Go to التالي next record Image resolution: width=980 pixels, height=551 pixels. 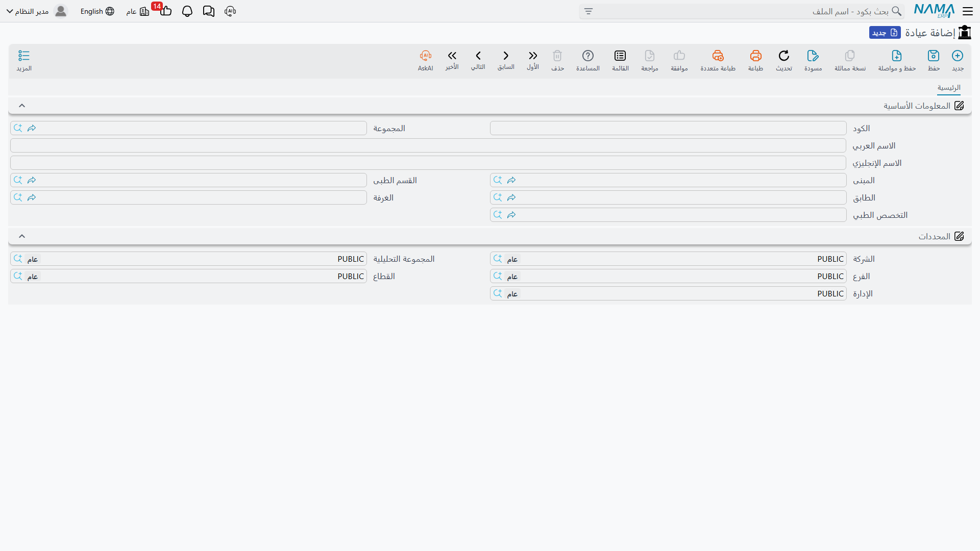pos(478,56)
